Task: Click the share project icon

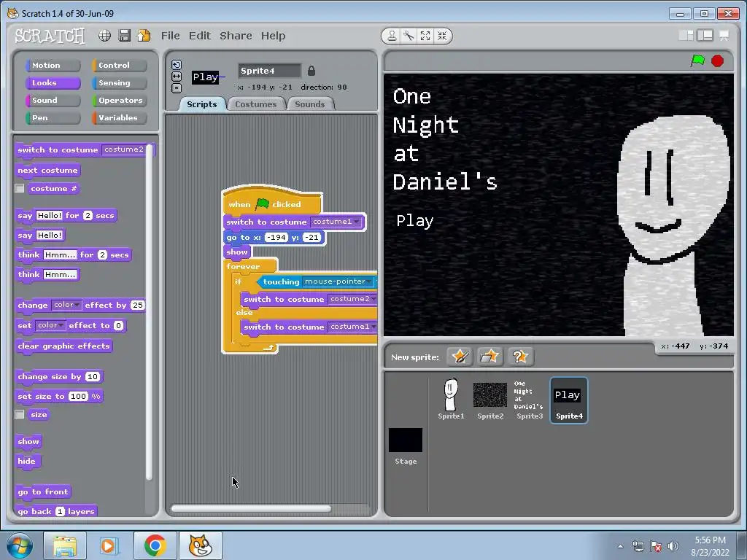Action: pyautogui.click(x=144, y=36)
